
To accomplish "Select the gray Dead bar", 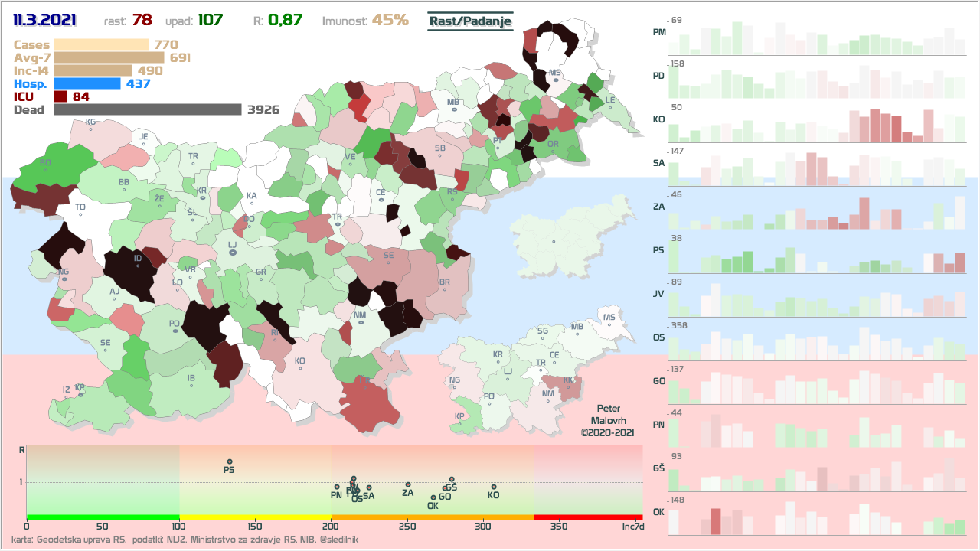I will (148, 109).
